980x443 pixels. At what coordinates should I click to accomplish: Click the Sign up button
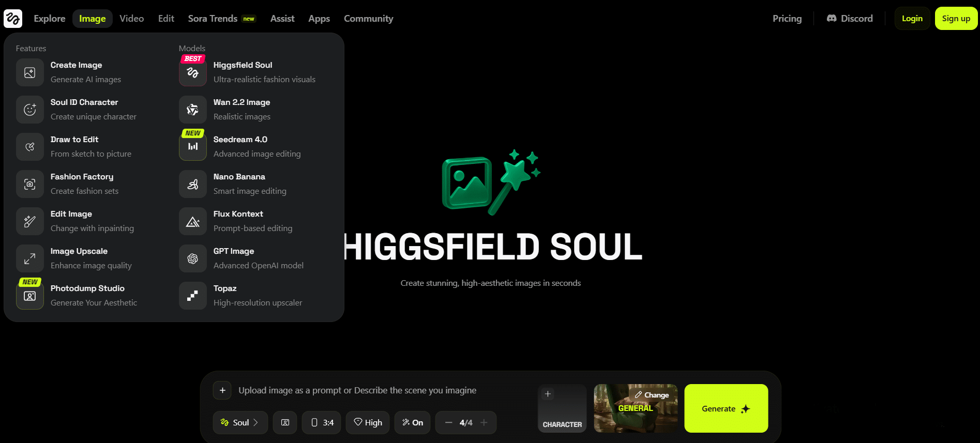(x=956, y=19)
